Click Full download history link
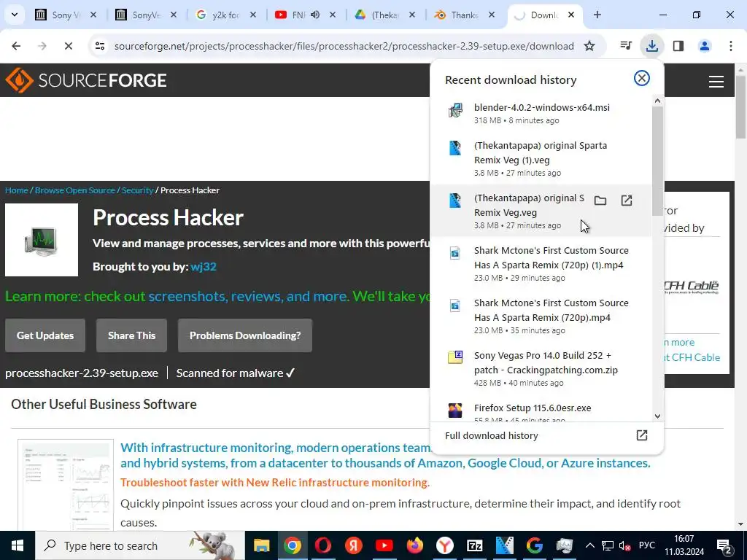This screenshot has width=747, height=560. click(x=491, y=435)
